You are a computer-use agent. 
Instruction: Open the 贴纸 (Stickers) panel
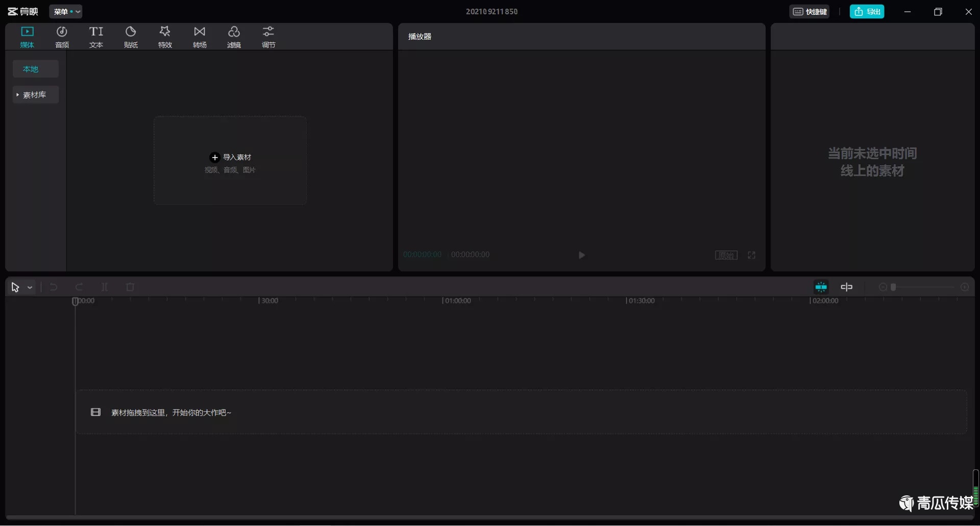tap(131, 37)
